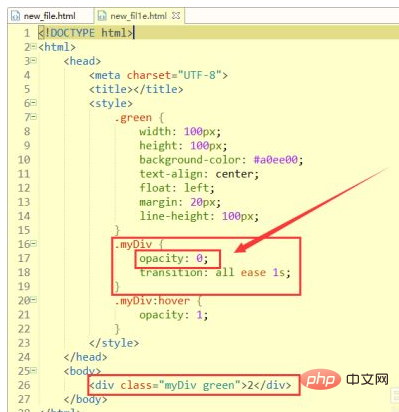This screenshot has height=412, width=399.
Task: Collapse the .myDiv rule fold on line 16
Action: pyautogui.click(x=33, y=244)
